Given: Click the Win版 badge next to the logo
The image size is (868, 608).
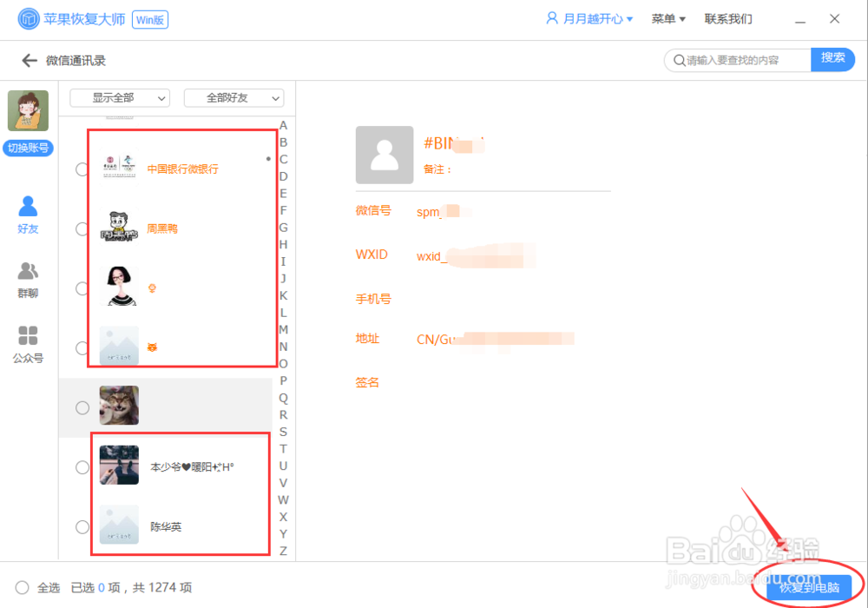Looking at the screenshot, I should pos(149,18).
